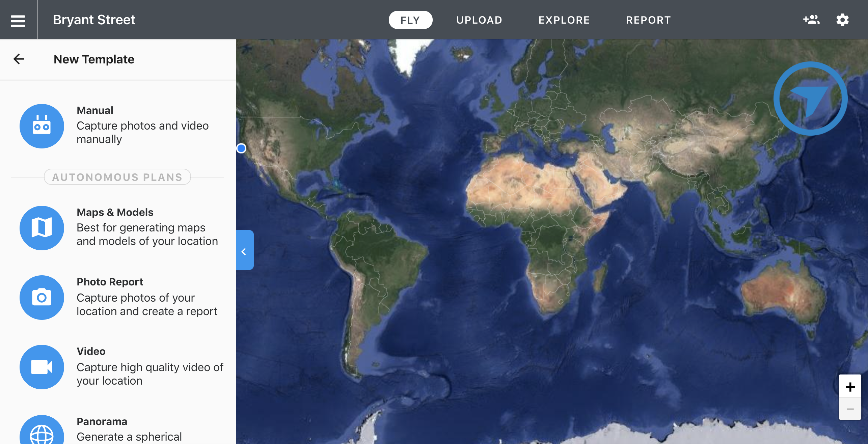Switch to the UPLOAD tab

pyautogui.click(x=479, y=20)
